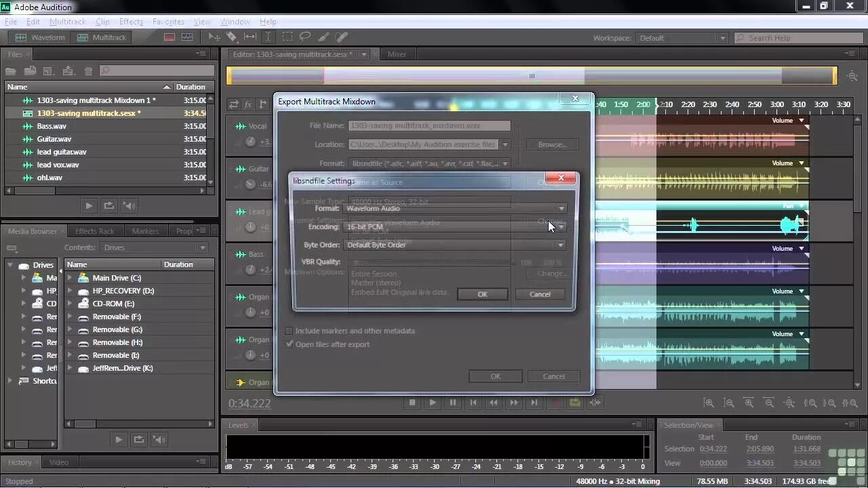Open the File menu
The image size is (868, 488).
click(x=11, y=22)
